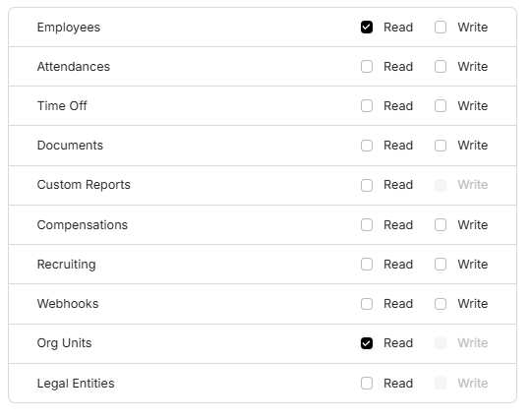
Task: Enable Webhooks Write checkbox
Action: [x=441, y=304]
